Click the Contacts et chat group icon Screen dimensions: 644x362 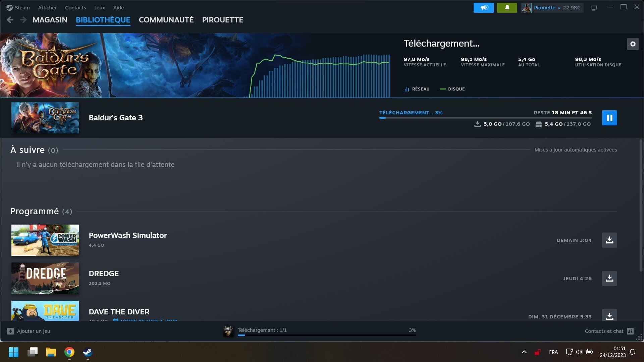point(630,331)
